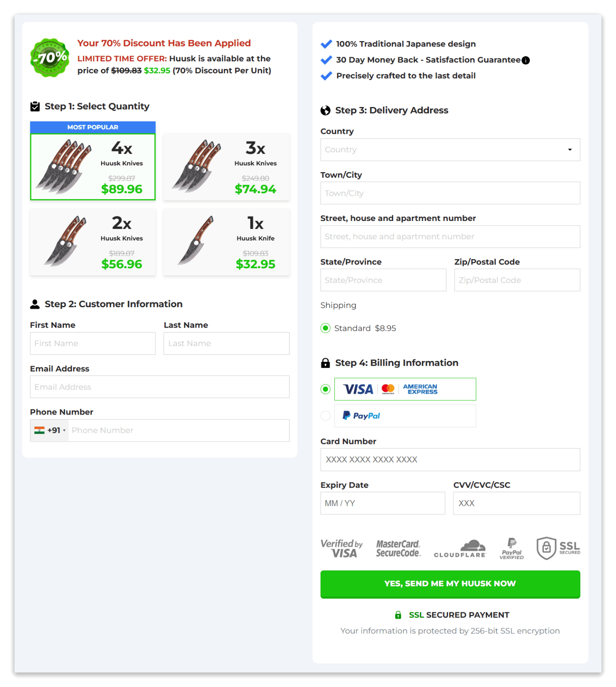
Task: Choose the 1x Huusk Knife option
Action: point(226,242)
